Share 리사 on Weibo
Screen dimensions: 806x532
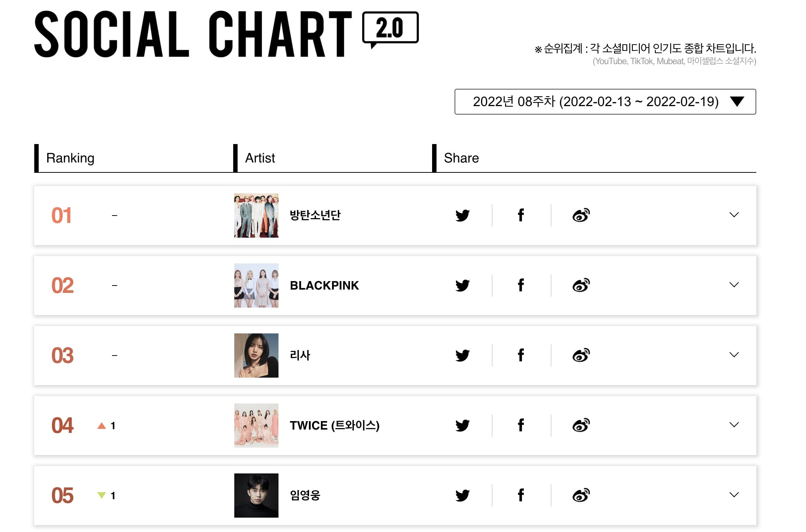pyautogui.click(x=581, y=355)
